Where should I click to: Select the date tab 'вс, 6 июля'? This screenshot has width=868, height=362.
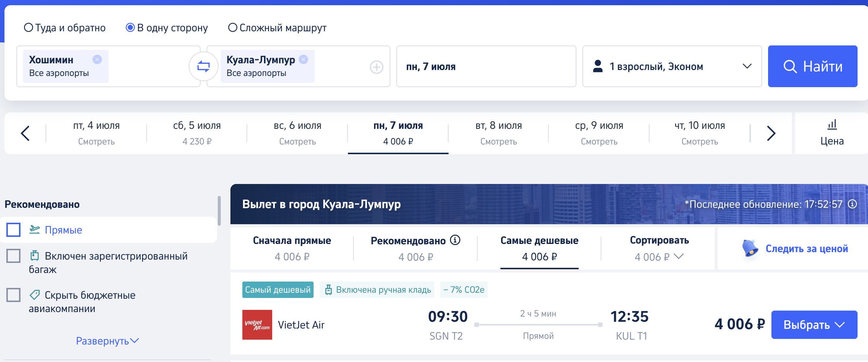(x=298, y=133)
